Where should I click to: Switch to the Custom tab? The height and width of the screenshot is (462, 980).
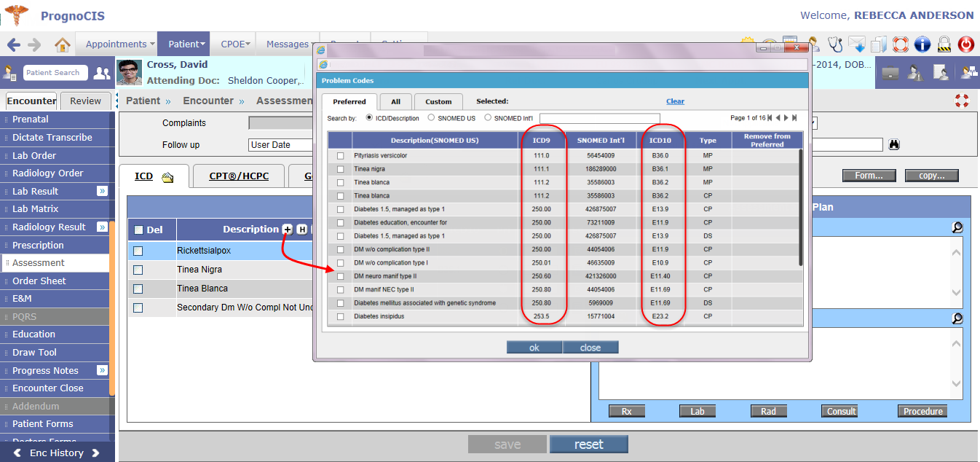[438, 102]
